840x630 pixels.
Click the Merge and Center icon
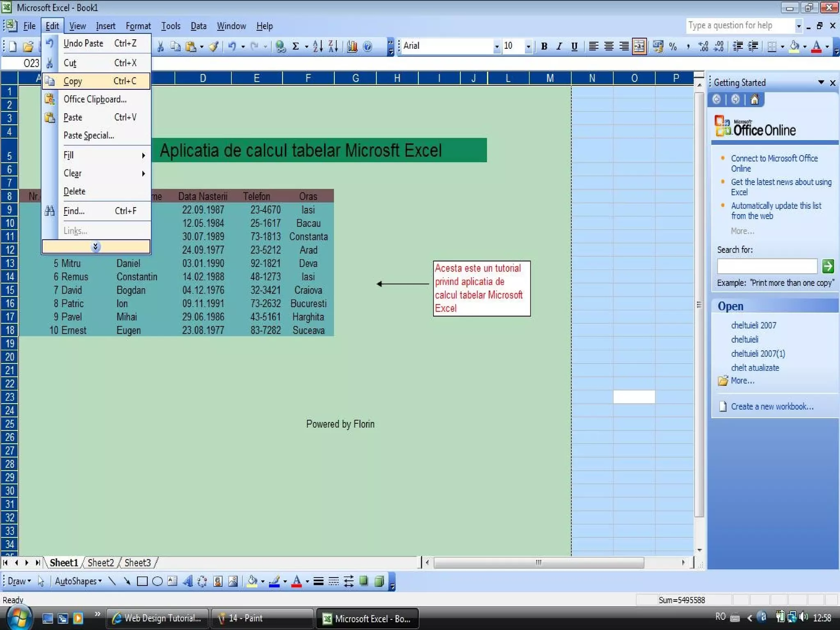click(x=639, y=46)
